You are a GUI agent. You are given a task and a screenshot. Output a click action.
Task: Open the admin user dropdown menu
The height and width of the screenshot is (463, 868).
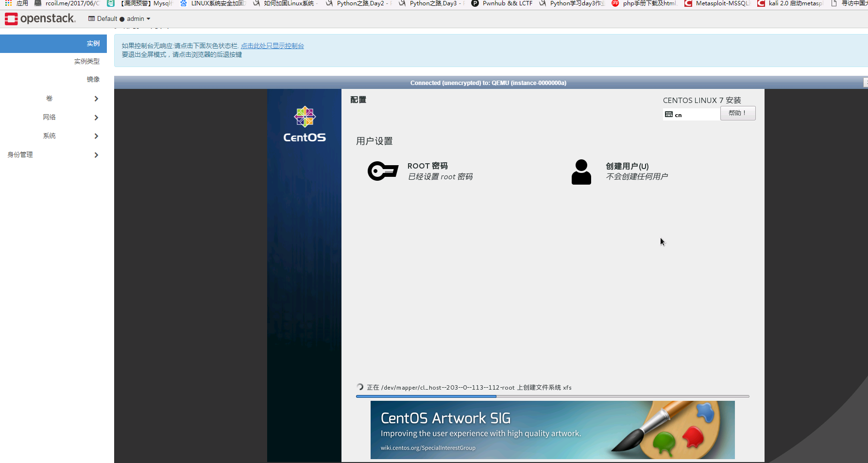click(x=138, y=19)
